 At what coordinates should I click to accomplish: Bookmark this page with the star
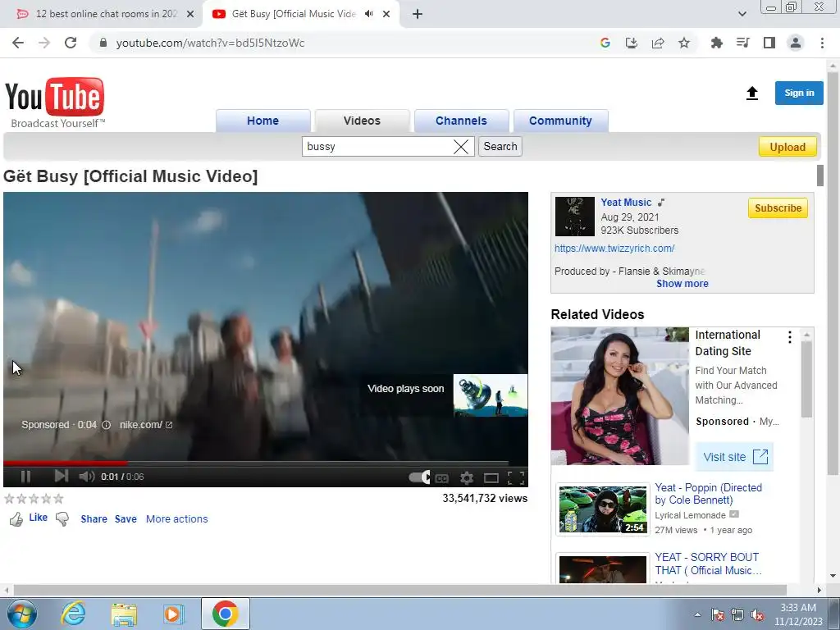[684, 43]
